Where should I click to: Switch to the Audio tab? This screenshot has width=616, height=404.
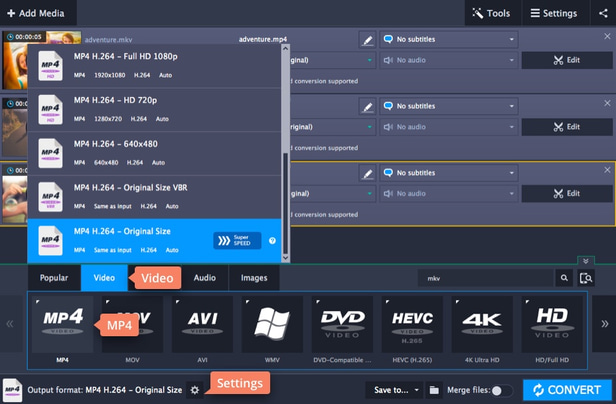point(205,278)
